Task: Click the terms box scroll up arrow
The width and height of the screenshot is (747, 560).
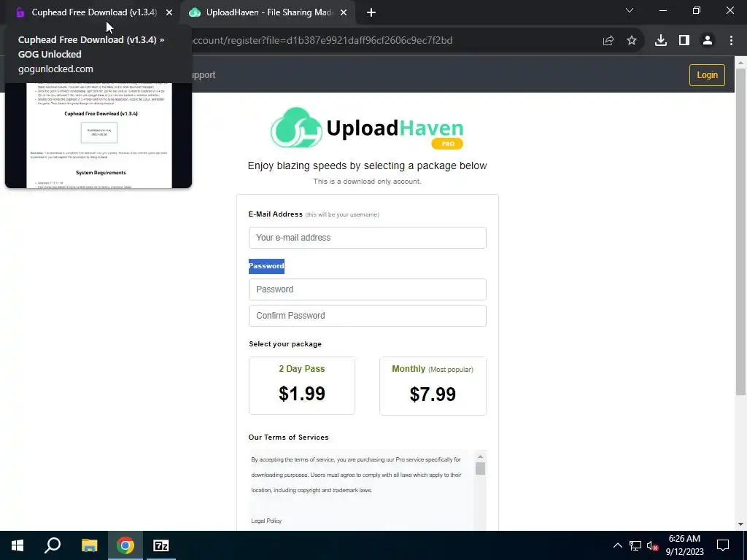Action: pyautogui.click(x=480, y=456)
